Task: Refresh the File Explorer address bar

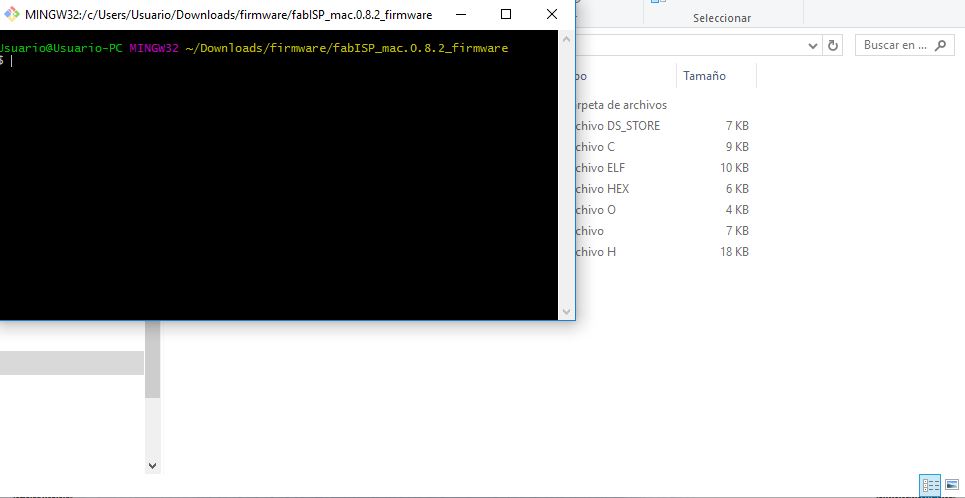Action: click(833, 46)
